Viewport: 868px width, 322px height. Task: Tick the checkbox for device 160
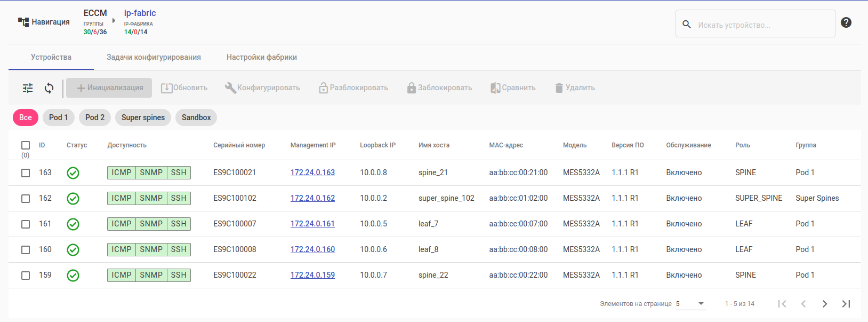[x=26, y=250]
